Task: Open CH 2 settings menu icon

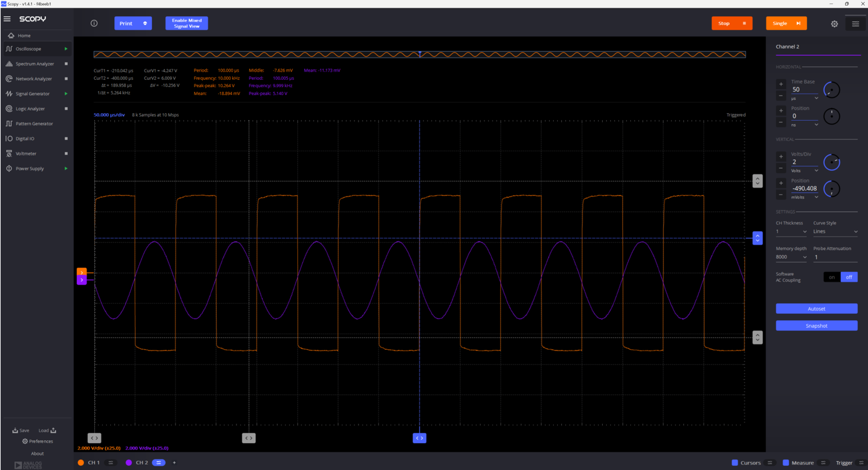Action: click(x=158, y=462)
